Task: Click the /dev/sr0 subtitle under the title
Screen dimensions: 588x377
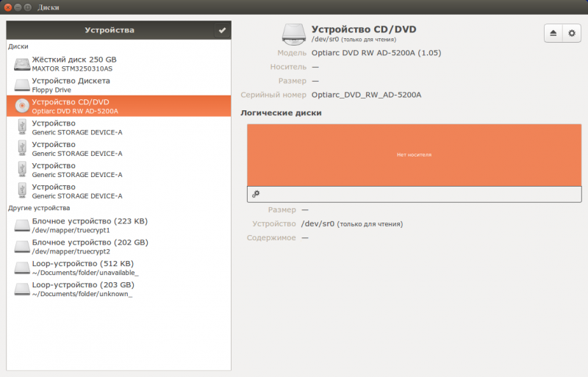Action: pyautogui.click(x=354, y=40)
